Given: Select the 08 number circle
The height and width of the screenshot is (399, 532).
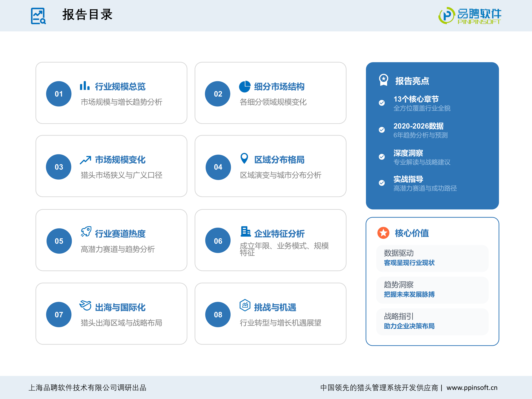Looking at the screenshot, I should pyautogui.click(x=218, y=315).
